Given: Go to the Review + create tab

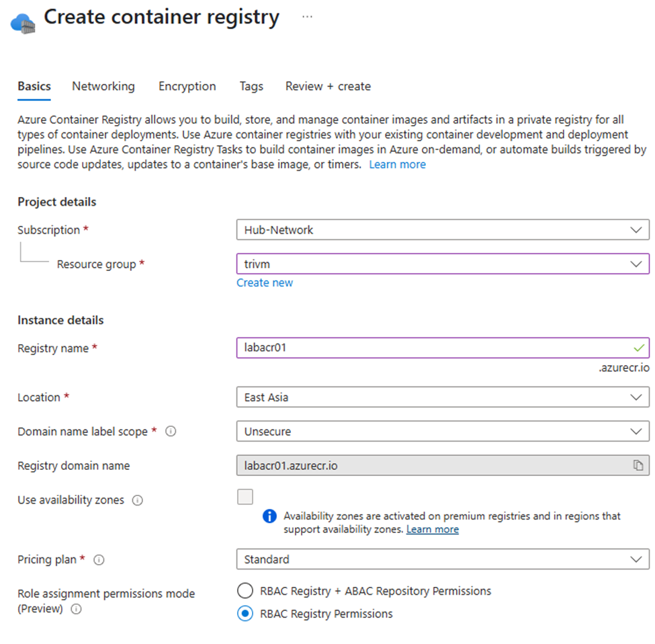Looking at the screenshot, I should (328, 86).
